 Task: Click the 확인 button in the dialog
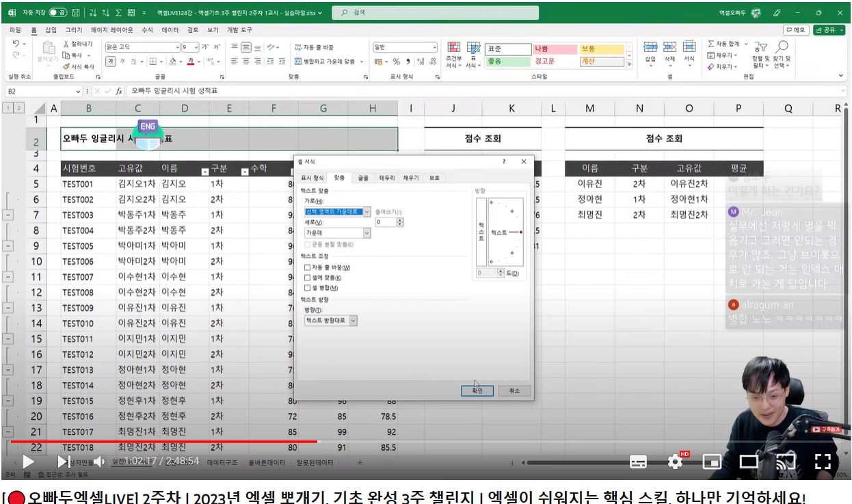coord(477,390)
